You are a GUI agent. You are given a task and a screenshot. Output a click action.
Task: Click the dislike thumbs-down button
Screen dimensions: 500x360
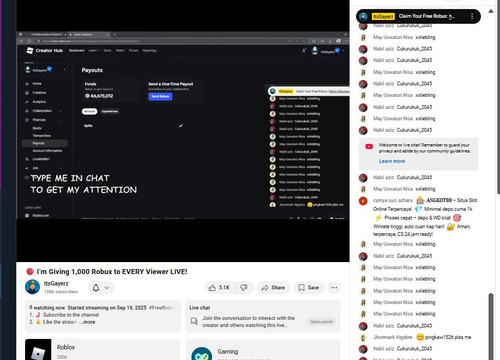(x=244, y=288)
